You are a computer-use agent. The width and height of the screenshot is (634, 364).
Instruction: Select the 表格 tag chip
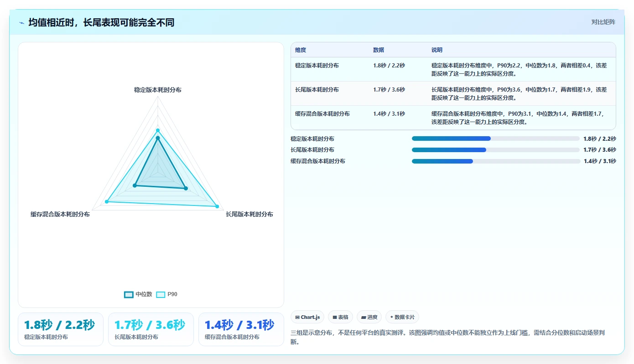(x=340, y=317)
